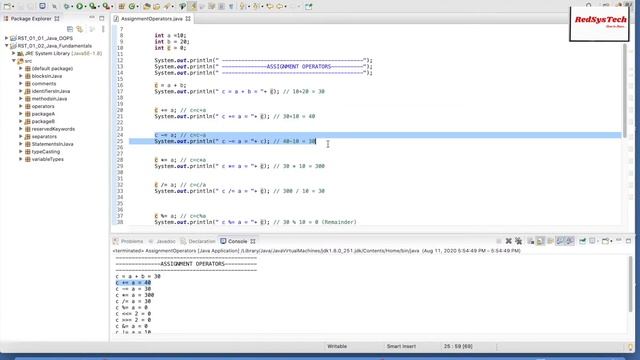Collapse the RST_01_02_Java_Fundamentals project
Screen dimensions: 640x360
tap(6, 46)
